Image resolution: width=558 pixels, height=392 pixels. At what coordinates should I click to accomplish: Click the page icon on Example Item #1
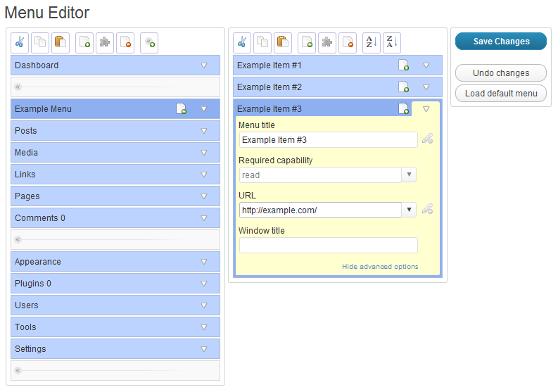tap(404, 65)
